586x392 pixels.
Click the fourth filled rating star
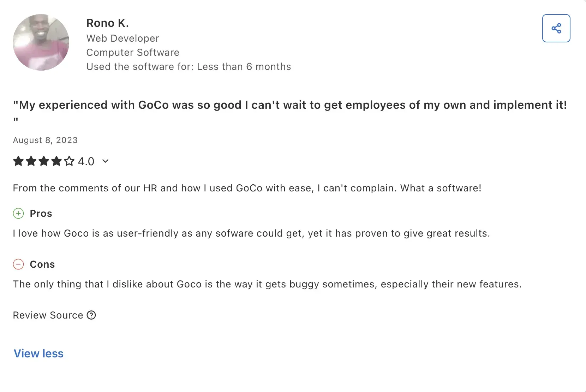click(56, 161)
